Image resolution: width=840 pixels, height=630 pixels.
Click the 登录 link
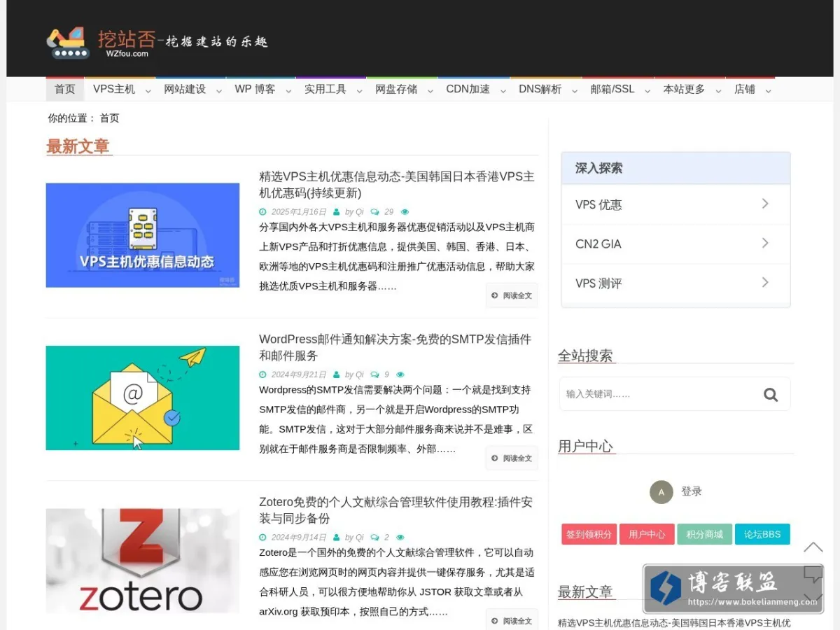click(692, 492)
